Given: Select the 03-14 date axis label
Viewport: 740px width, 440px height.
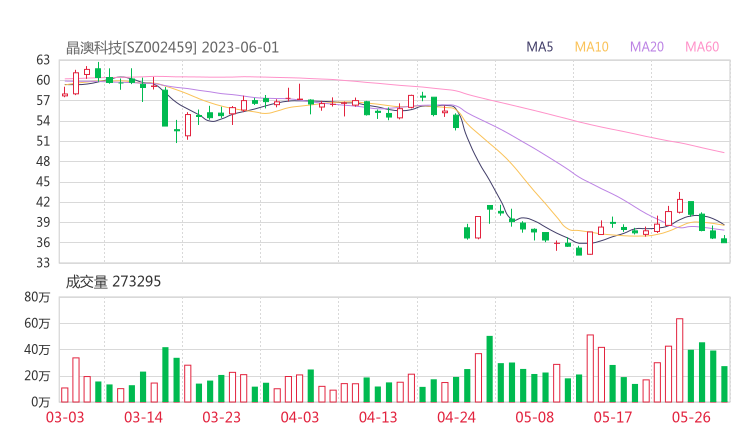Looking at the screenshot, I should (x=144, y=418).
